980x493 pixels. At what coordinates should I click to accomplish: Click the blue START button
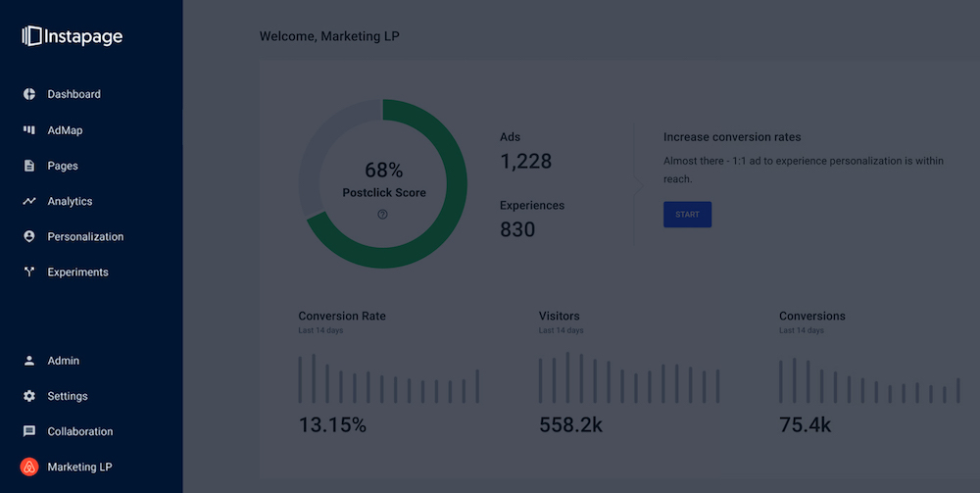coord(688,215)
